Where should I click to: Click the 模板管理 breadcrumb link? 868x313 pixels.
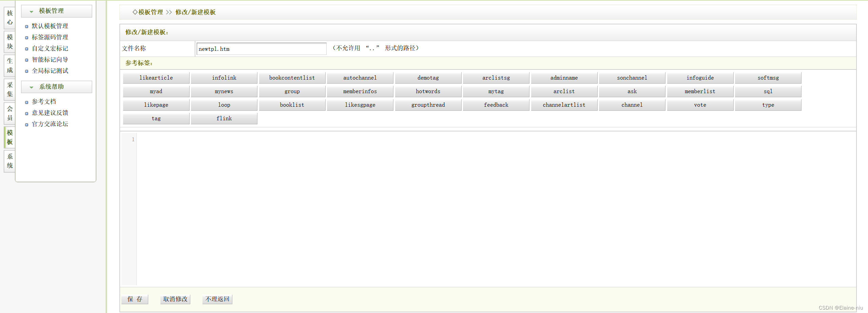tap(151, 12)
